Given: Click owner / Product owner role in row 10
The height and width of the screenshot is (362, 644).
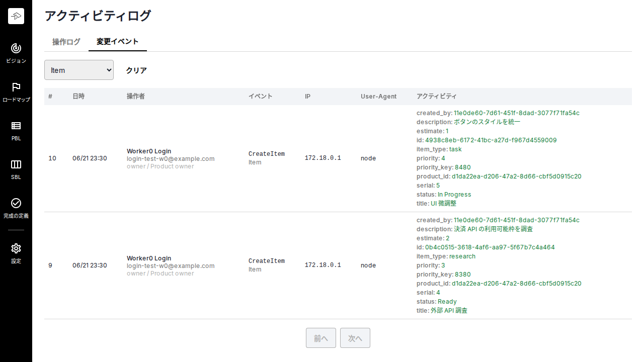Looking at the screenshot, I should point(160,166).
